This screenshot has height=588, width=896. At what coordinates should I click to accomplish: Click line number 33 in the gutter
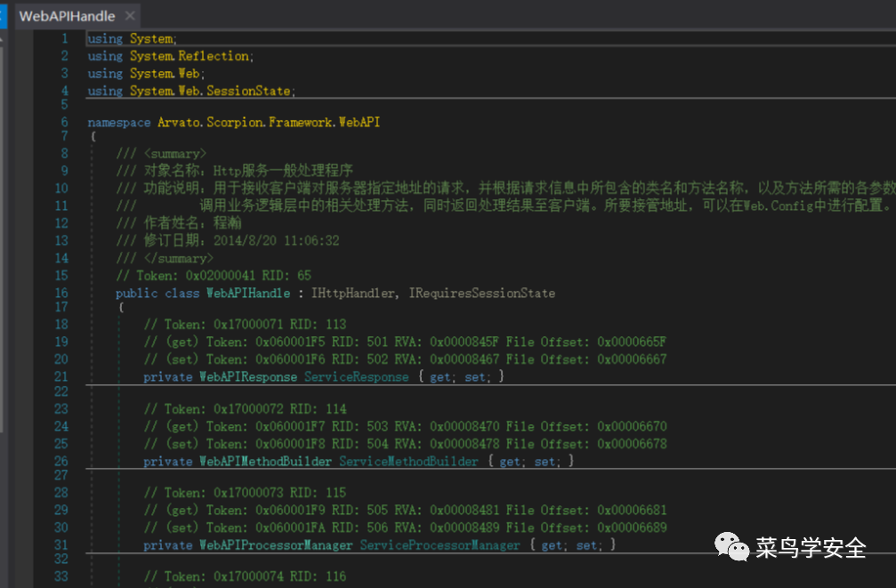[x=61, y=576]
